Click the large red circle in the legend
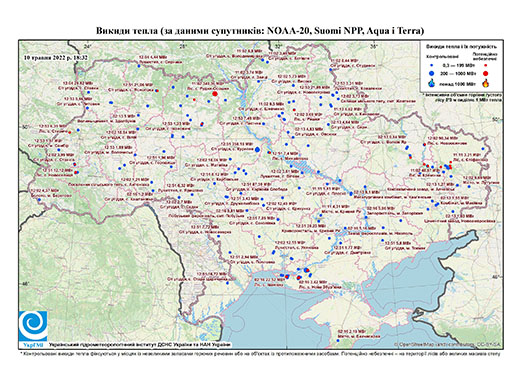520x368 pixels. [x=485, y=73]
